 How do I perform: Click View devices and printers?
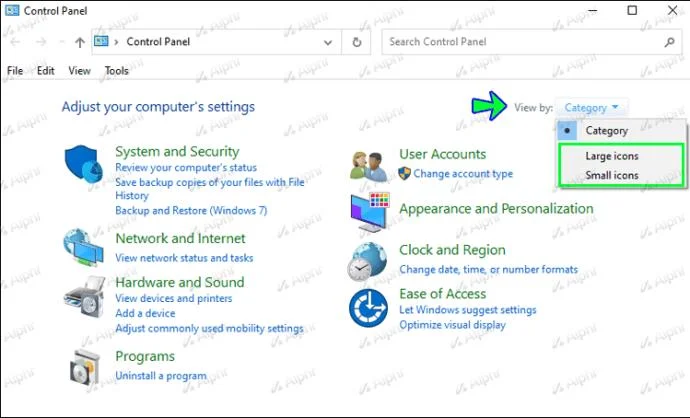click(x=173, y=298)
